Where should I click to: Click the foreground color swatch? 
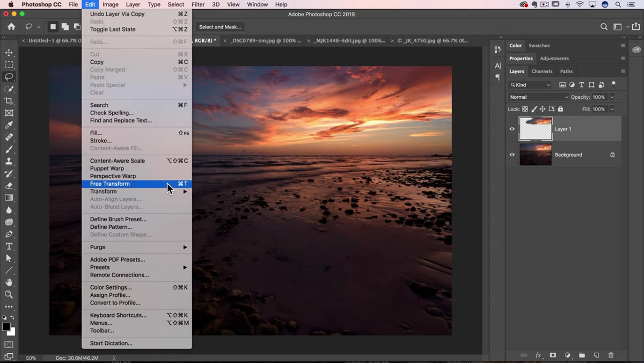point(6,327)
